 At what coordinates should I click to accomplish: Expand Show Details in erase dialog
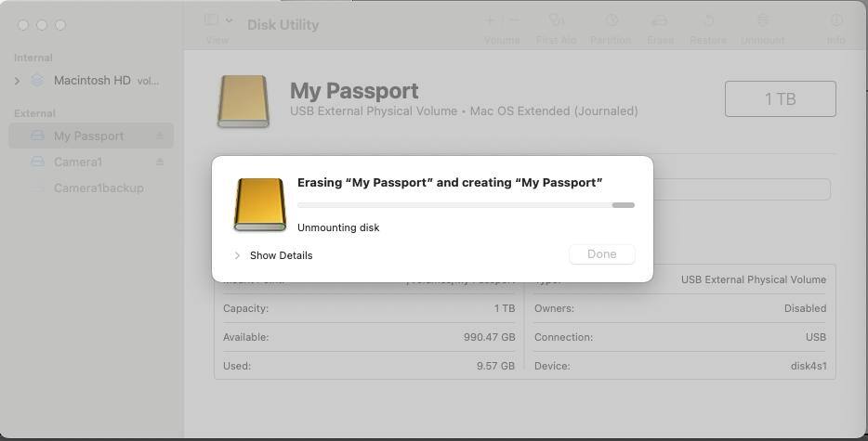(238, 255)
